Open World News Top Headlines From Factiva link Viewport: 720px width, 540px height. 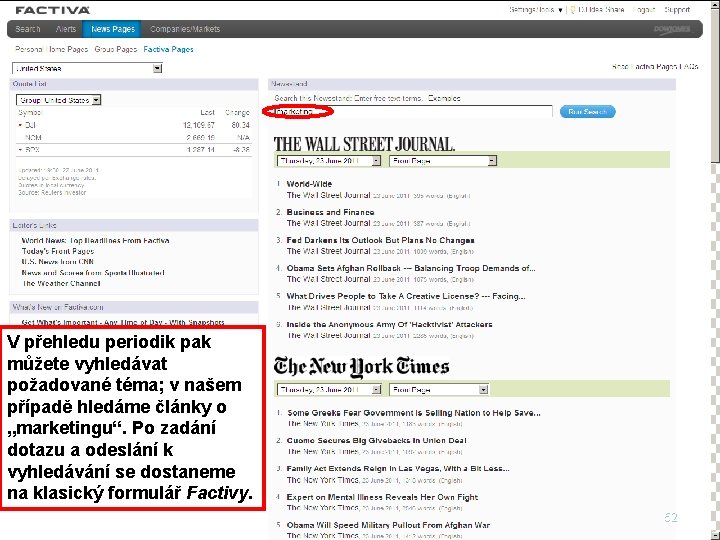96,241
